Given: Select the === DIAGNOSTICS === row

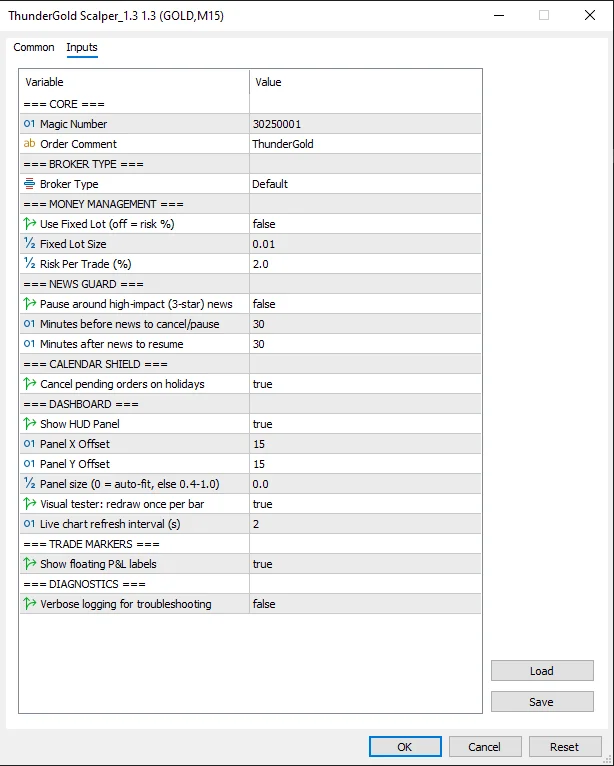Looking at the screenshot, I should coord(250,584).
